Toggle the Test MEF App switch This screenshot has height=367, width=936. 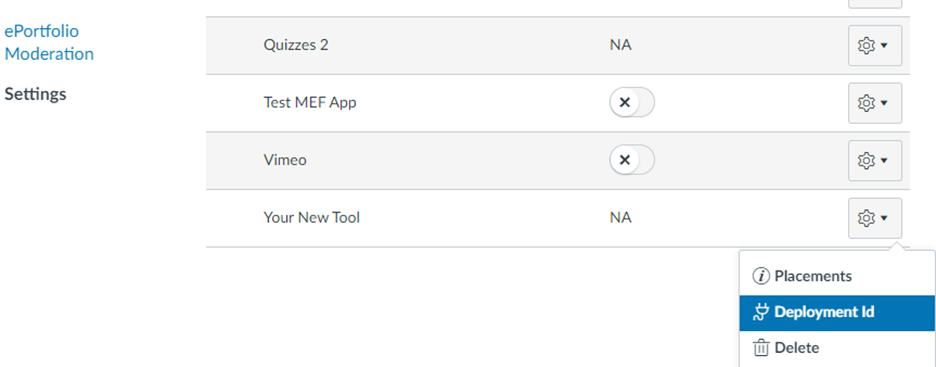(x=632, y=103)
